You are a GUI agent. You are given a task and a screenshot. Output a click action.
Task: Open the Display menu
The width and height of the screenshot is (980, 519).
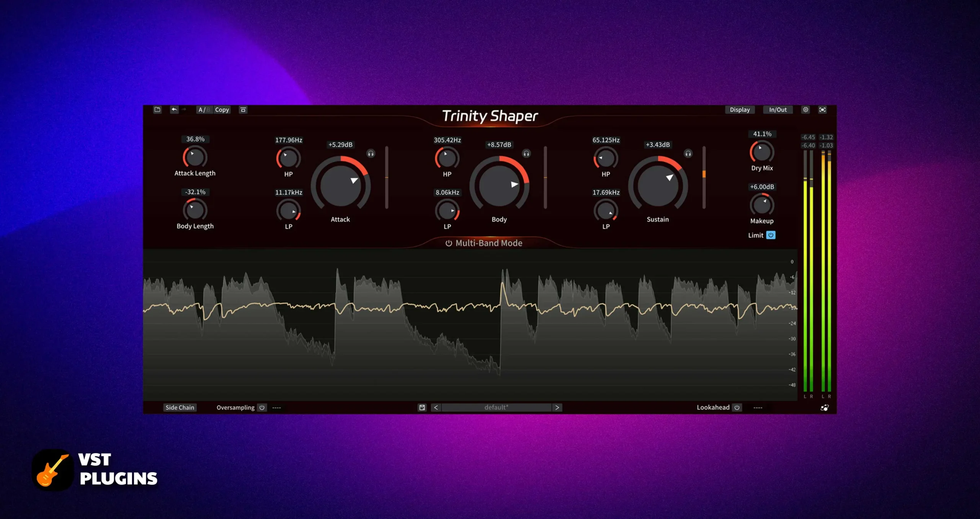coord(740,110)
